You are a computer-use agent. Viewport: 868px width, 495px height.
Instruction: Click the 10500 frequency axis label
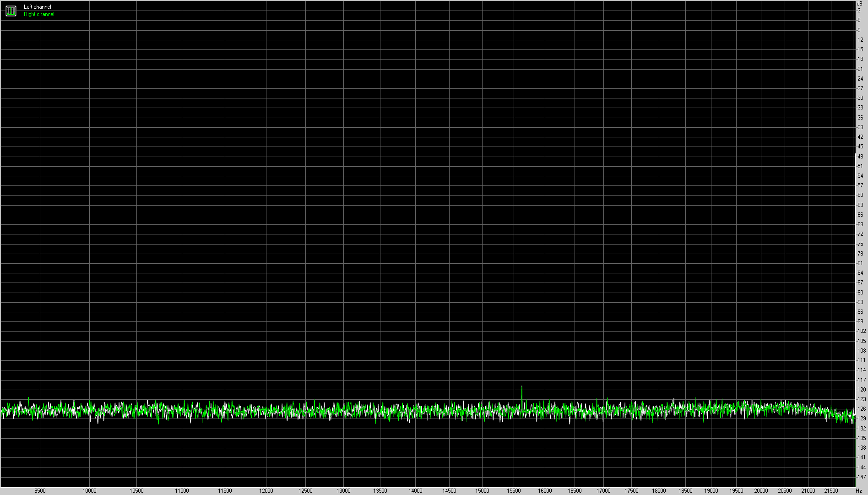coord(136,491)
